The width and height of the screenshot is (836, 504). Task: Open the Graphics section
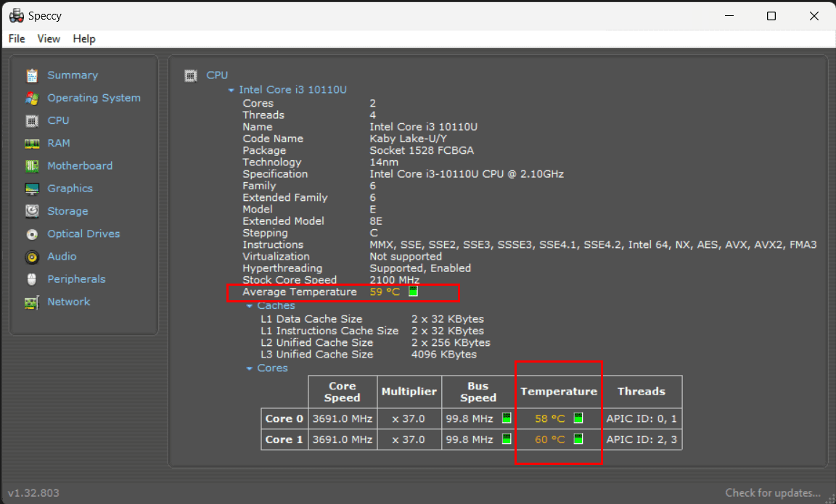(70, 188)
